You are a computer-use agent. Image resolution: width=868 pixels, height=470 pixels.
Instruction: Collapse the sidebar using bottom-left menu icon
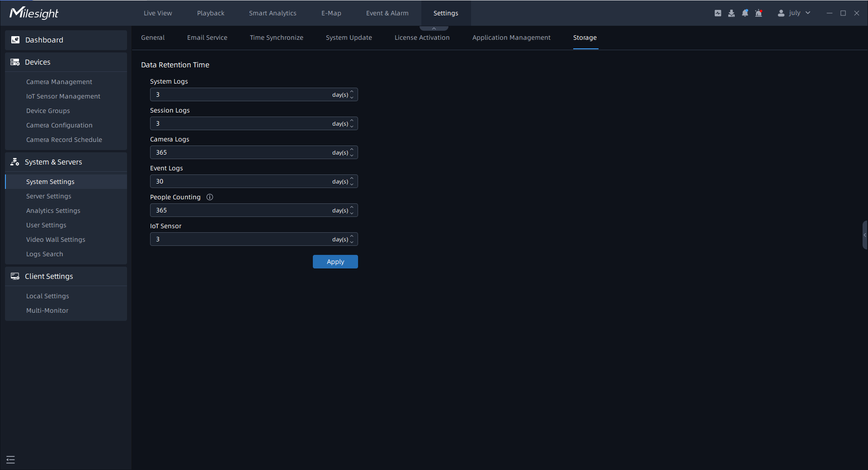coord(11,460)
